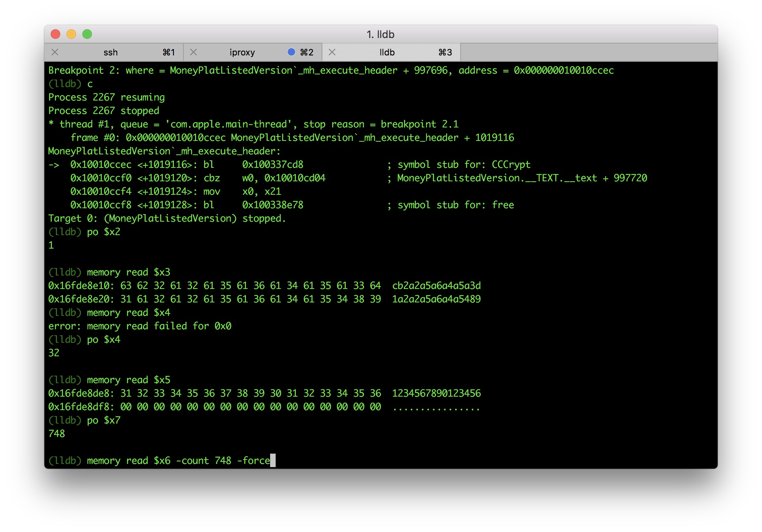The height and width of the screenshot is (532, 762).
Task: Click the blue activity dot on iproxy tab
Action: point(291,52)
